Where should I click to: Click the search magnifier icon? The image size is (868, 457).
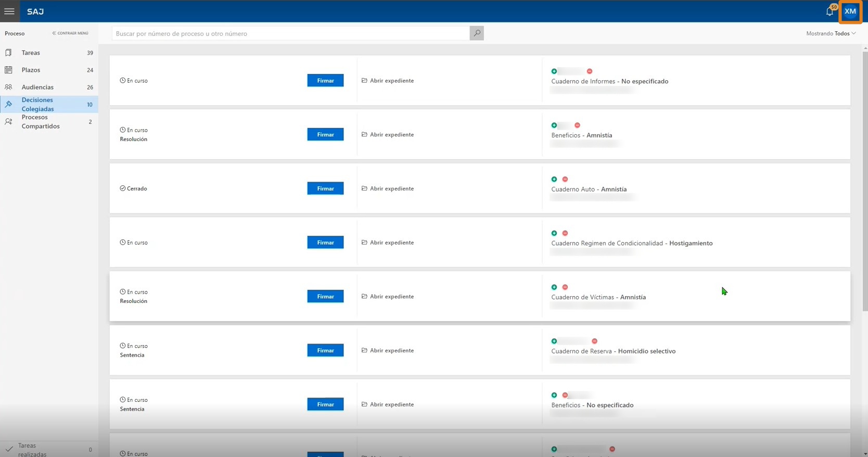[x=476, y=33]
